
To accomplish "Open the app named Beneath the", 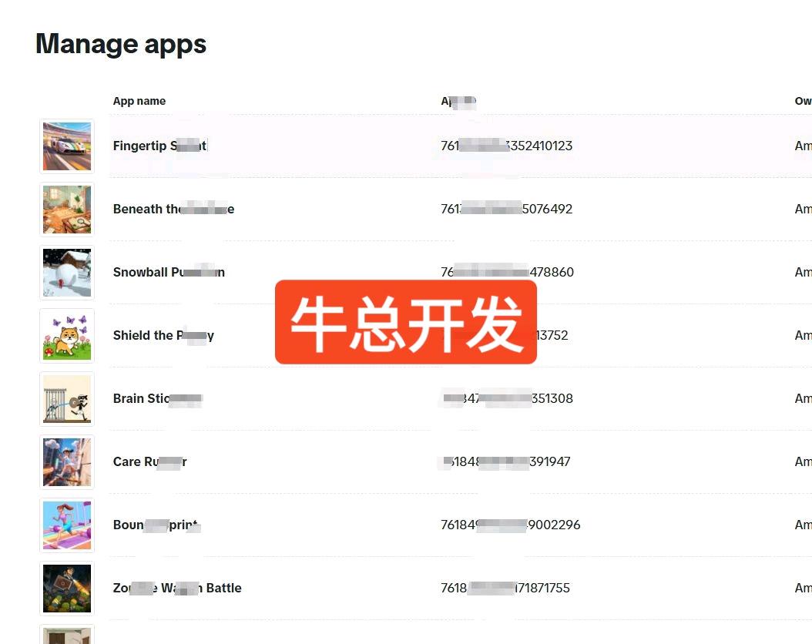I will (173, 209).
